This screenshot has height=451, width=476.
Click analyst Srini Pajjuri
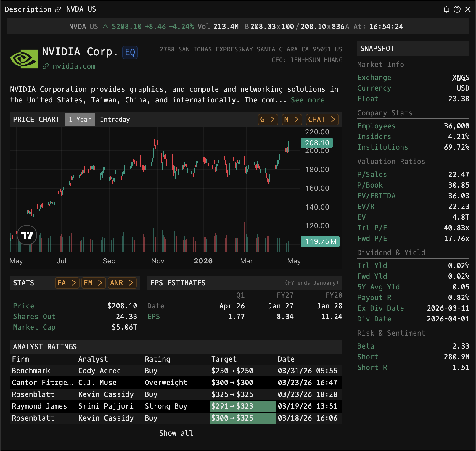click(x=106, y=406)
